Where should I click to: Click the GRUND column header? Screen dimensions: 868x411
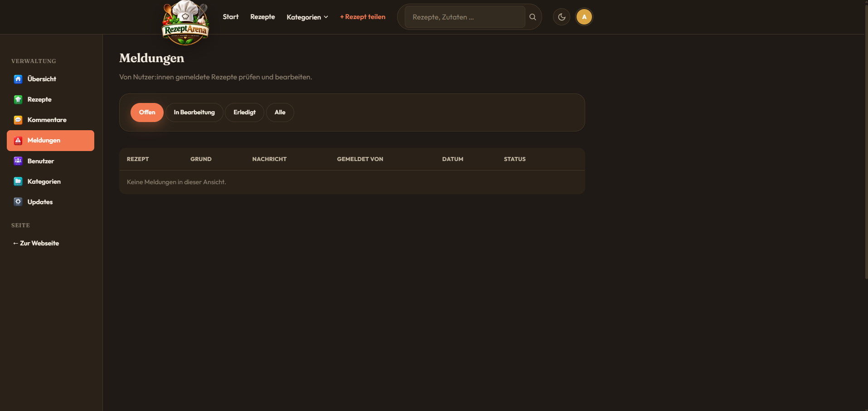click(201, 159)
